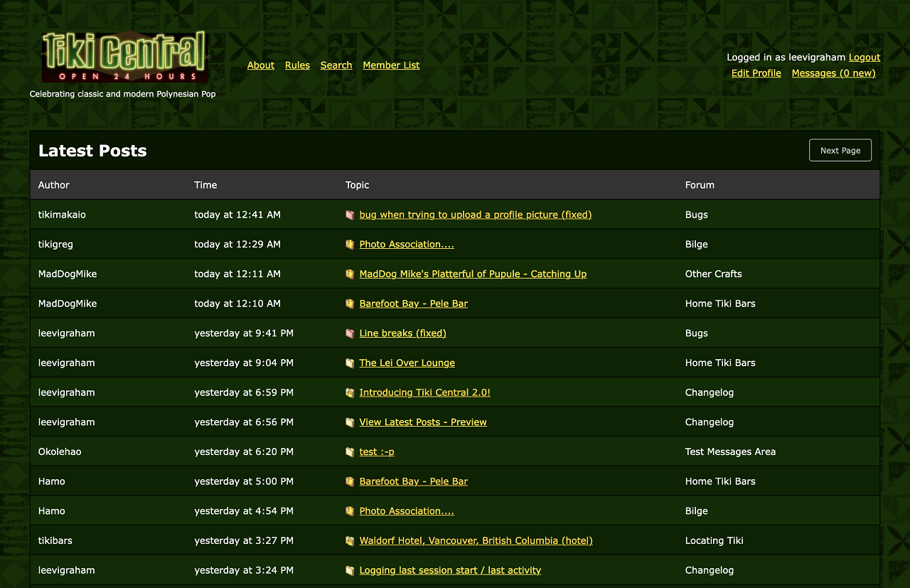Click the flame folder icon next to "Barefoot Bay - Pele Bar"
910x588 pixels.
(x=350, y=303)
